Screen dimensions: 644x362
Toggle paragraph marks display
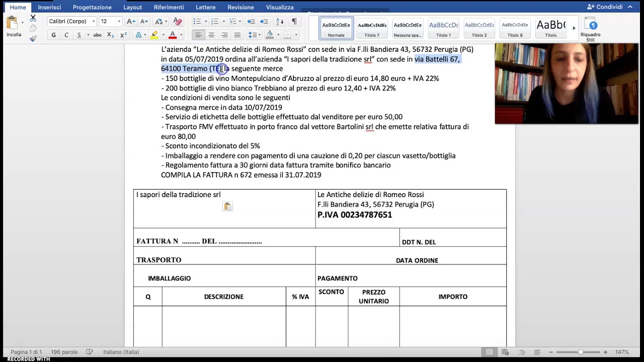coord(294,21)
